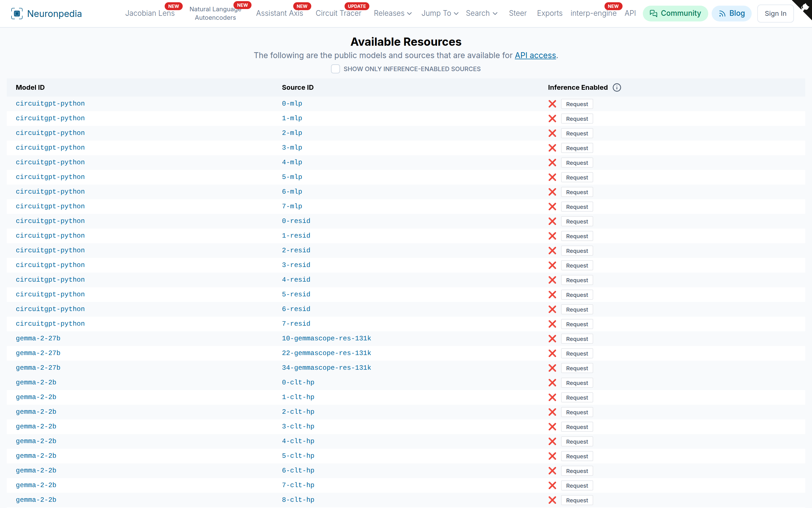The image size is (812, 508).
Task: Open Circuit Tracer from the navigation
Action: coord(338,13)
